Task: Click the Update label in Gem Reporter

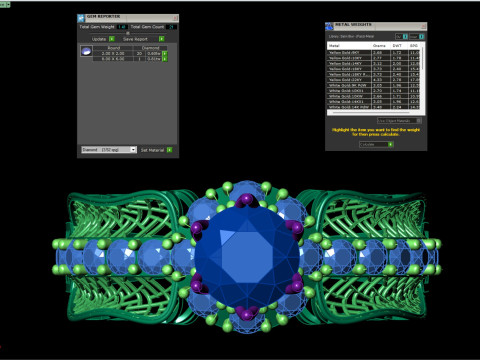Action: click(99, 39)
